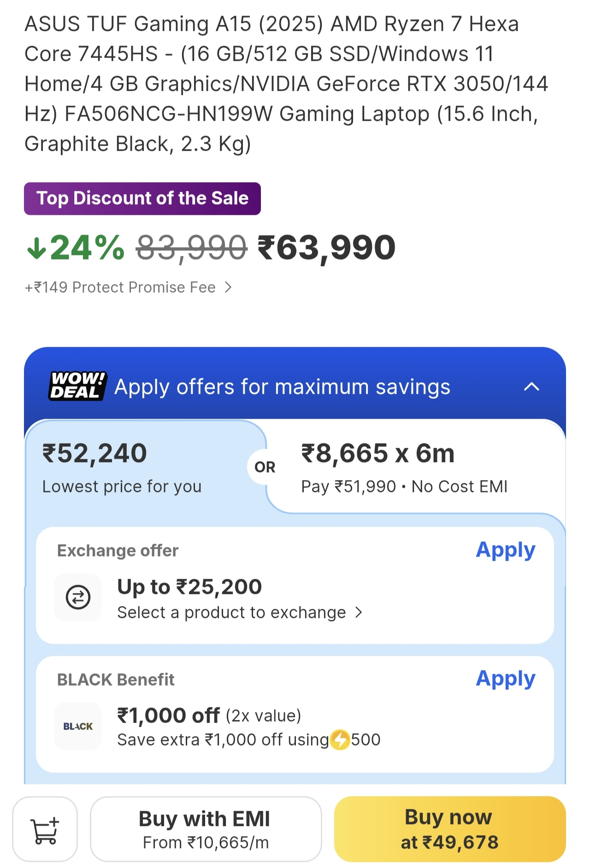
Task: Tap Top Discount of the Sale badge
Action: point(142,198)
